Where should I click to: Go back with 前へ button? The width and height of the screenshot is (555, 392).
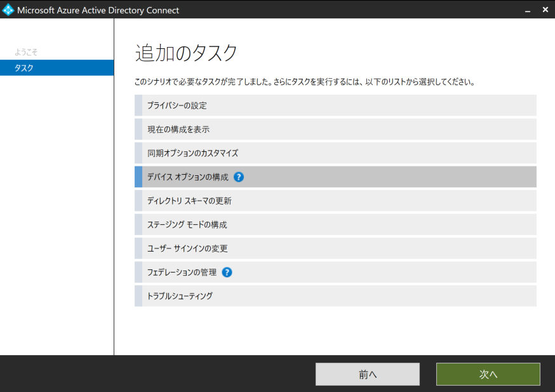(x=368, y=374)
